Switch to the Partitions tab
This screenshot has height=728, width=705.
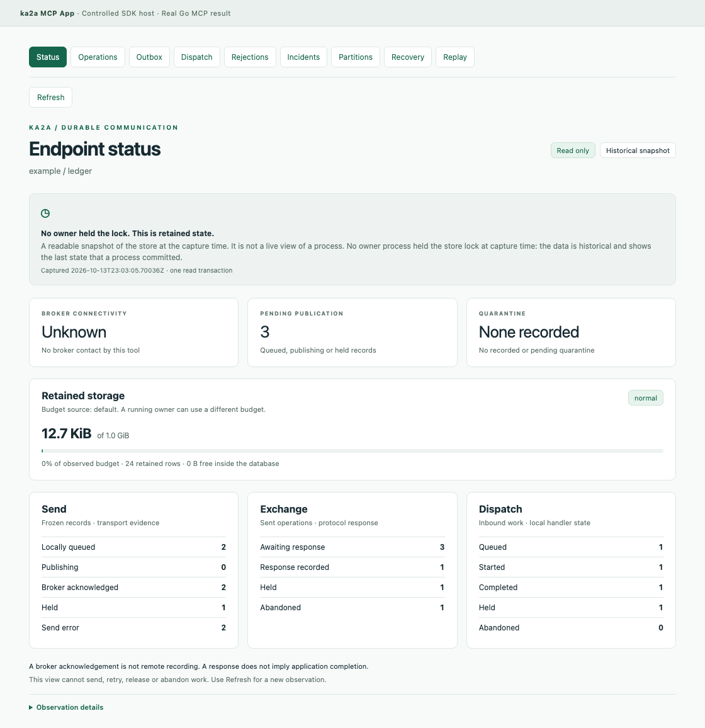pyautogui.click(x=356, y=57)
